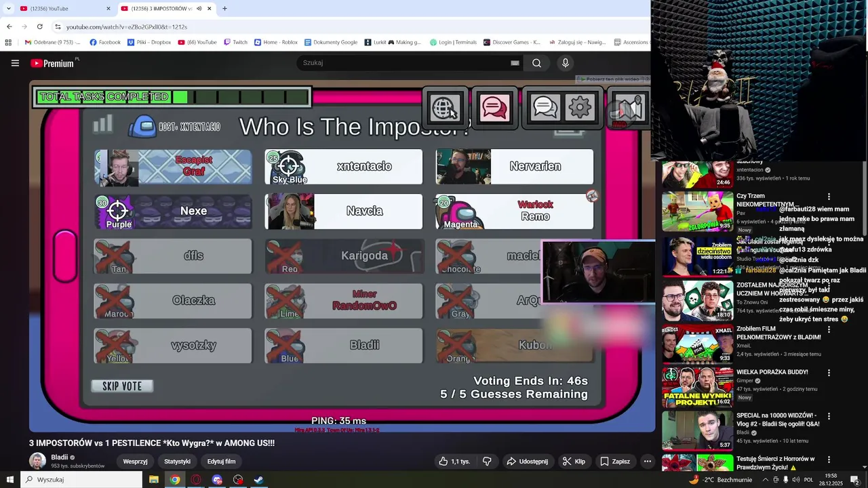Open the in-game settings gear
The height and width of the screenshot is (488, 868).
click(x=580, y=108)
